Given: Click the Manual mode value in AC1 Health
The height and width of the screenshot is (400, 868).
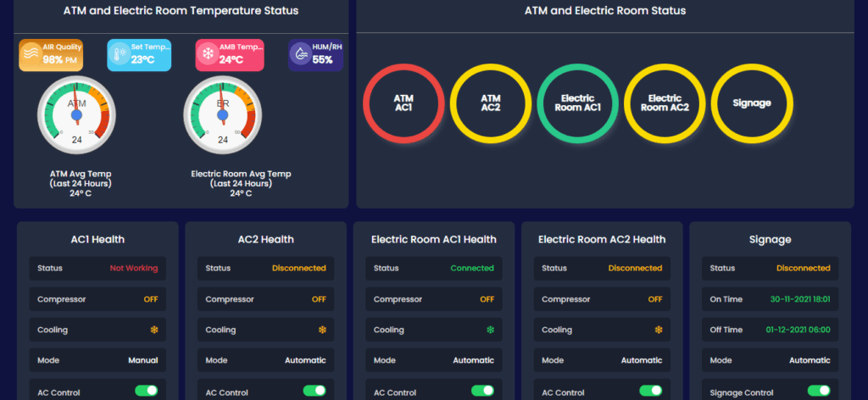Looking at the screenshot, I should (x=142, y=360).
